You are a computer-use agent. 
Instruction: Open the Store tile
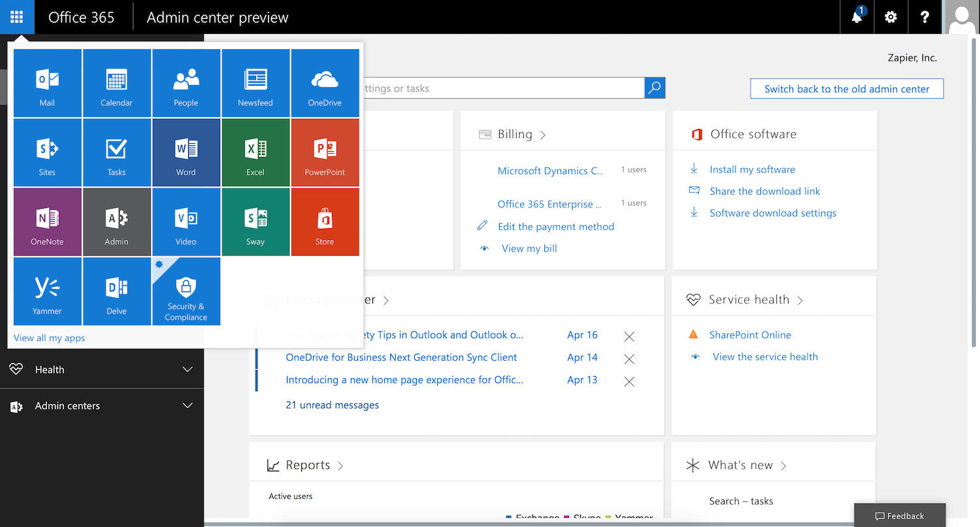[325, 222]
